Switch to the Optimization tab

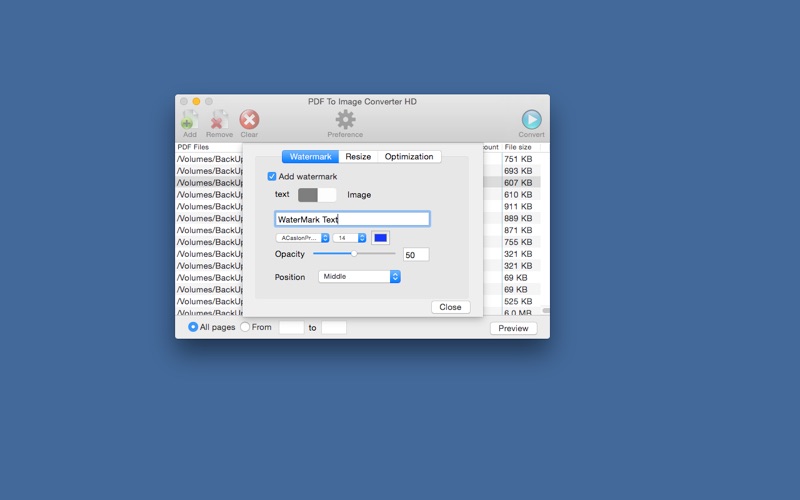click(x=409, y=157)
